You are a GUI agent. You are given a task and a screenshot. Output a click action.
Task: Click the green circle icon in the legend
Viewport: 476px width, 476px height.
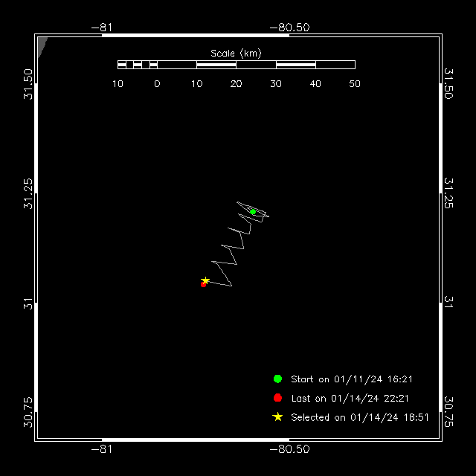click(x=277, y=379)
